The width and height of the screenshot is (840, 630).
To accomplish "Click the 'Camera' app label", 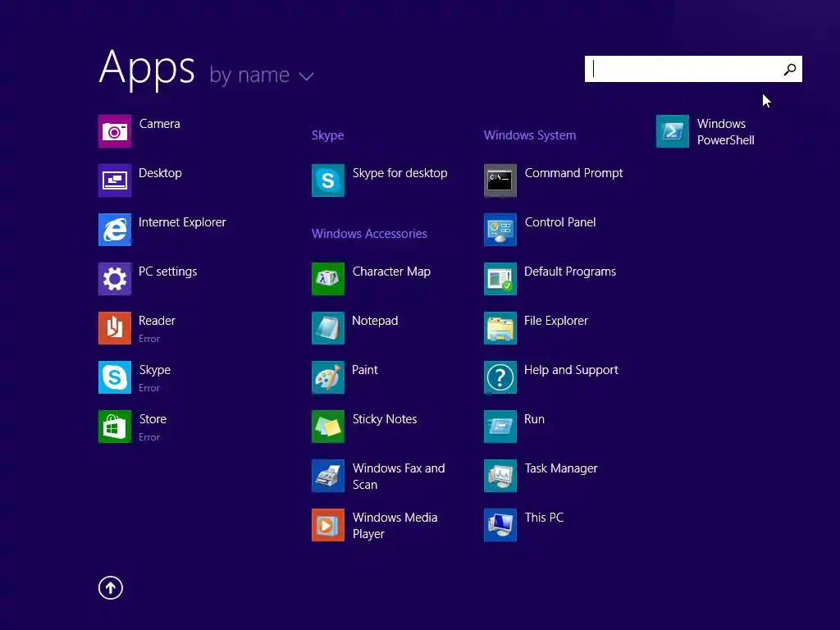I will 160,124.
